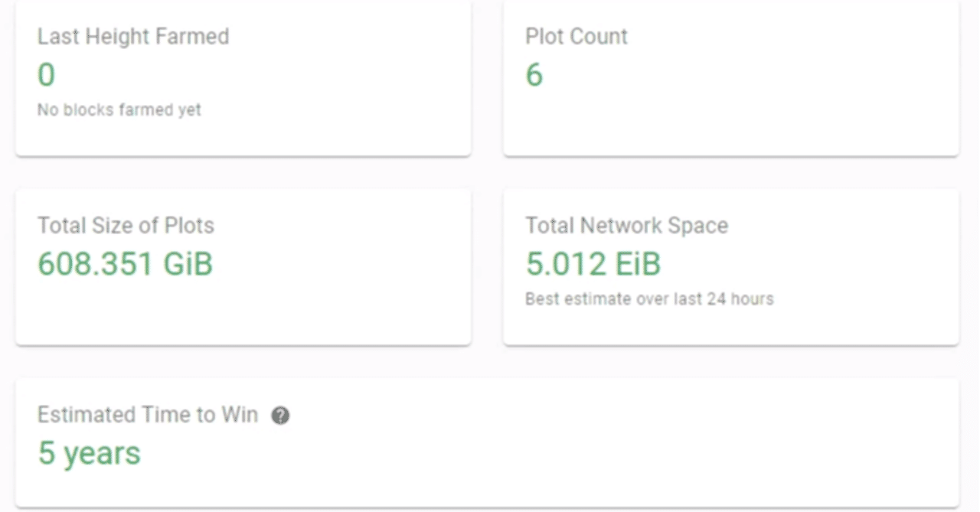Click the Plot Count heading
Image resolution: width=980 pixels, height=512 pixels.
[577, 36]
